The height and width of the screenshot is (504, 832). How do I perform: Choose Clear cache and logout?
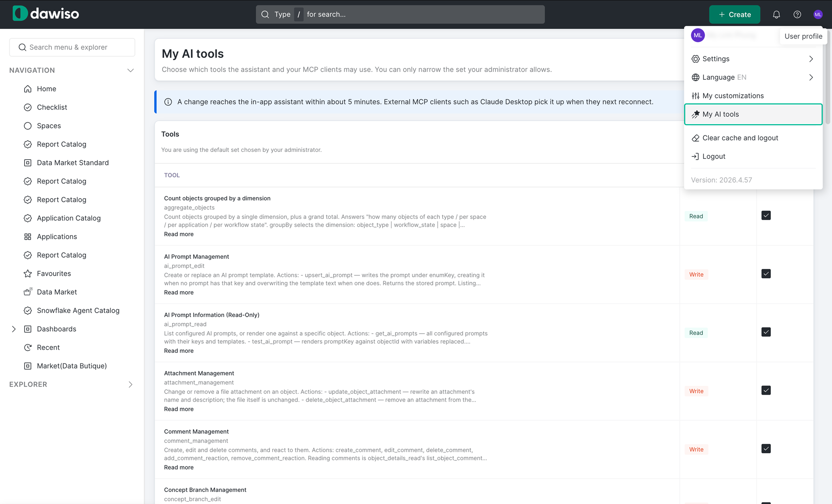point(753,138)
